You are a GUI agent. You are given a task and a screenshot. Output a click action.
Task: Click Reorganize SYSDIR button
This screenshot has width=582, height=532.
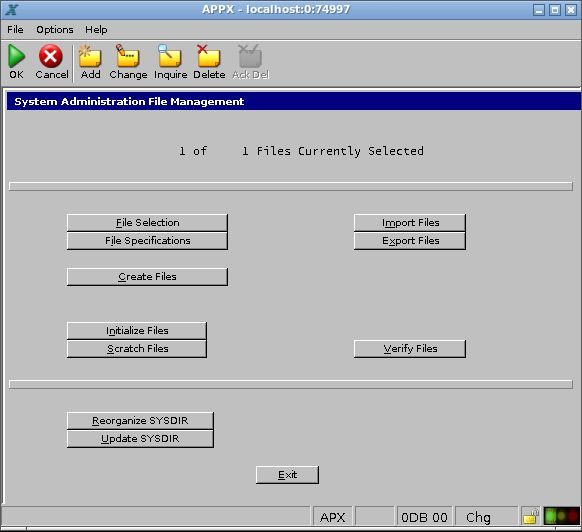coord(140,421)
